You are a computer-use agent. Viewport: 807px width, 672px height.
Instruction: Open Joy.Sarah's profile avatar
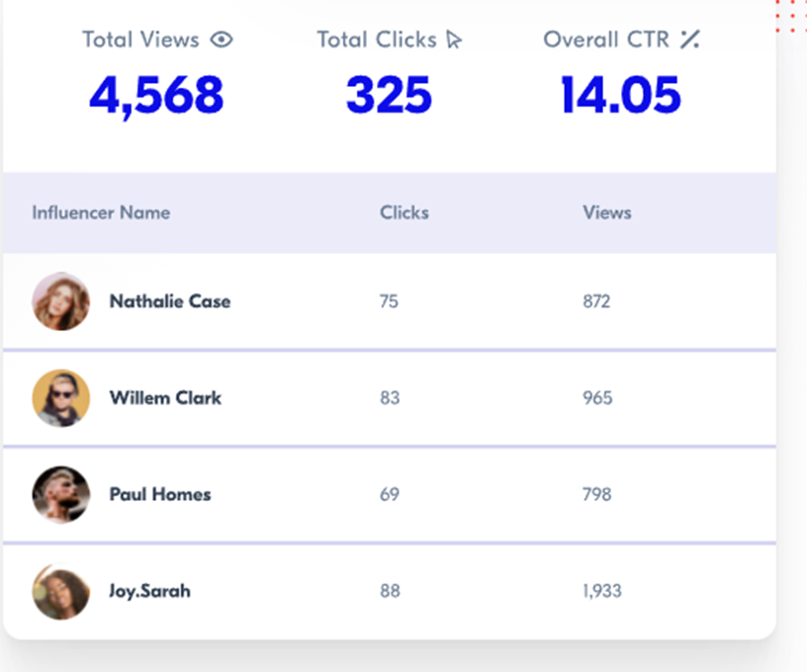(x=60, y=591)
